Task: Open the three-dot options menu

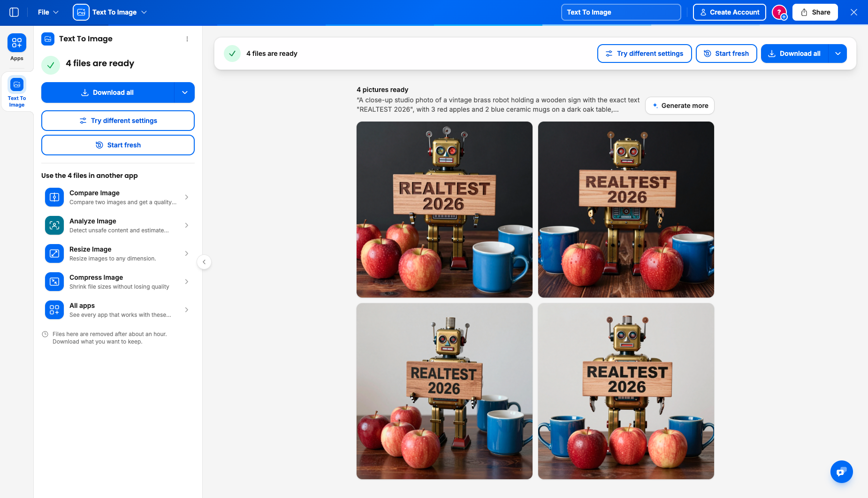Action: 187,39
